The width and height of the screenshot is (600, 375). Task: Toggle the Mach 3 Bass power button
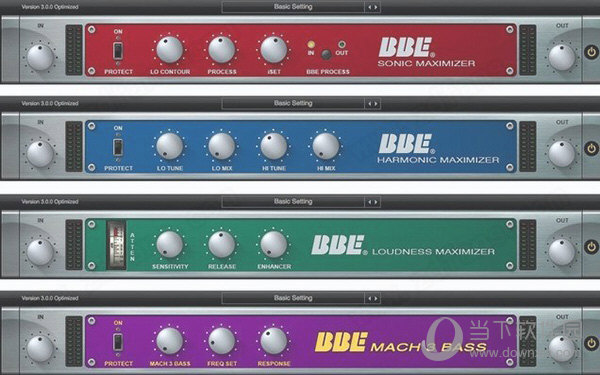(591, 343)
